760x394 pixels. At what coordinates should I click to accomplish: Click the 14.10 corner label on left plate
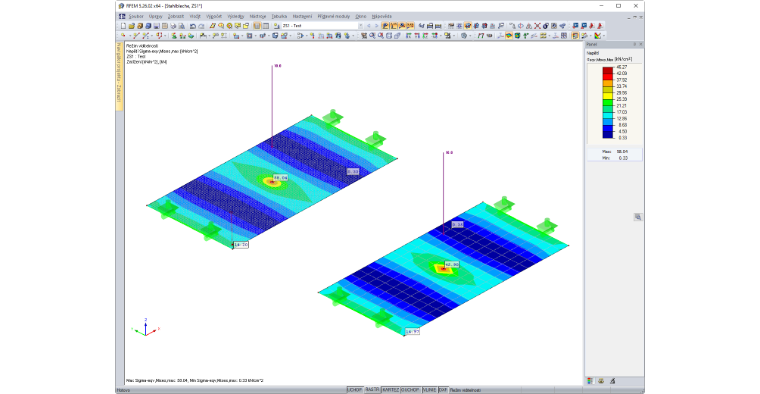(x=241, y=245)
